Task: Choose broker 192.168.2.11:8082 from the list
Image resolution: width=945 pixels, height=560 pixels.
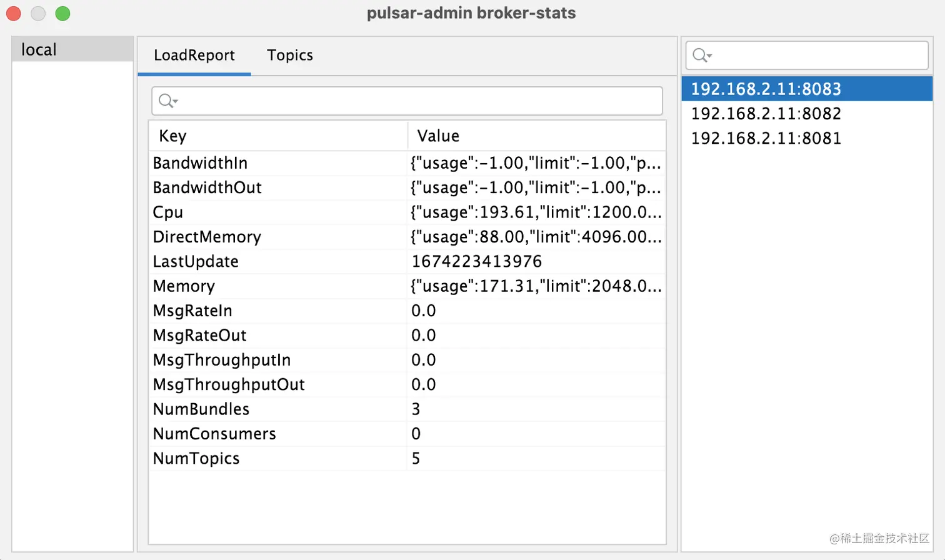Action: (766, 114)
